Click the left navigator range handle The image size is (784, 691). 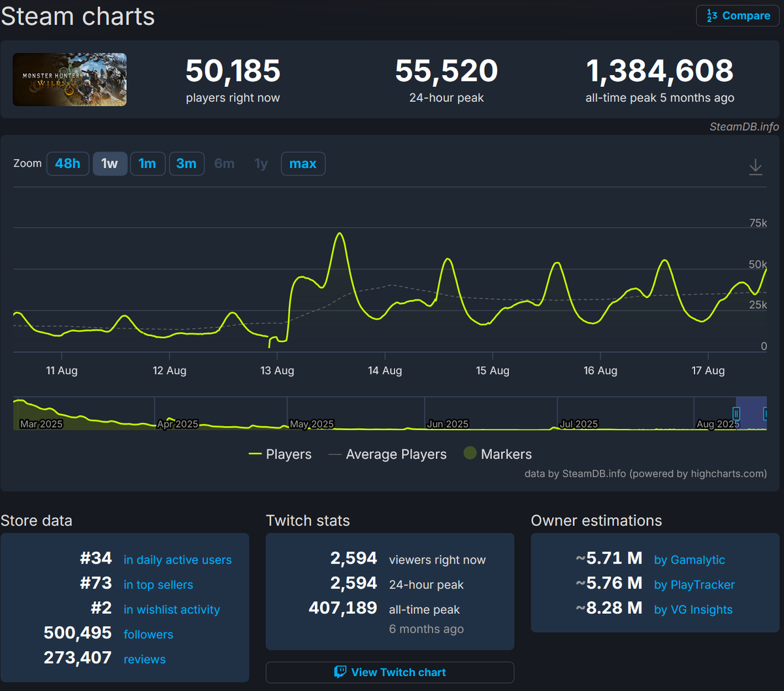736,414
